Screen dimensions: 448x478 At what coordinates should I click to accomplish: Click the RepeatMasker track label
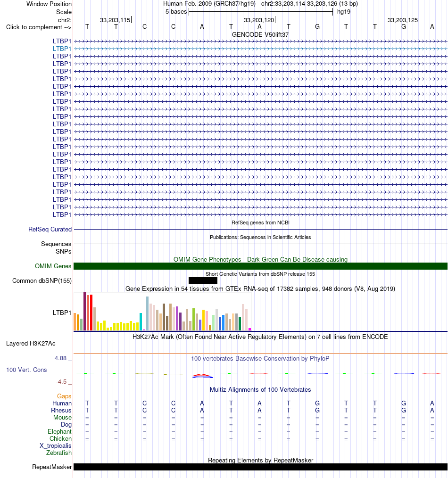(52, 467)
